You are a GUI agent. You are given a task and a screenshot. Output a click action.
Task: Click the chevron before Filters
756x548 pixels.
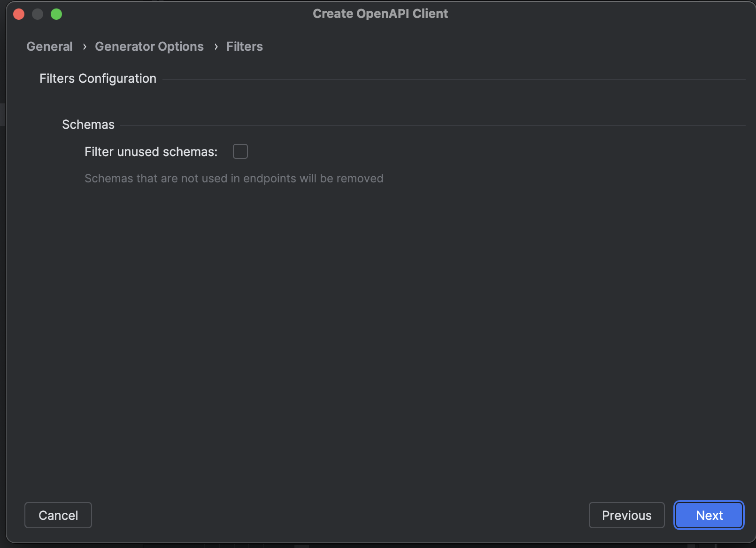(x=216, y=47)
